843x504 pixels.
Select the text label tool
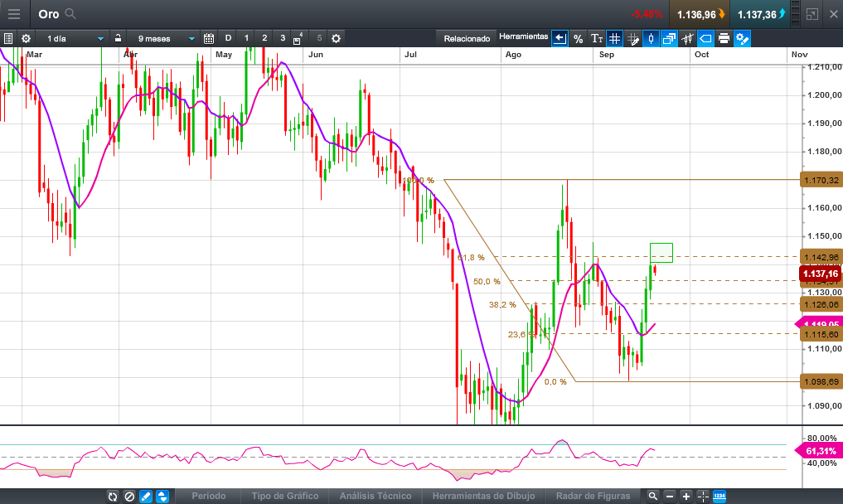pos(597,38)
